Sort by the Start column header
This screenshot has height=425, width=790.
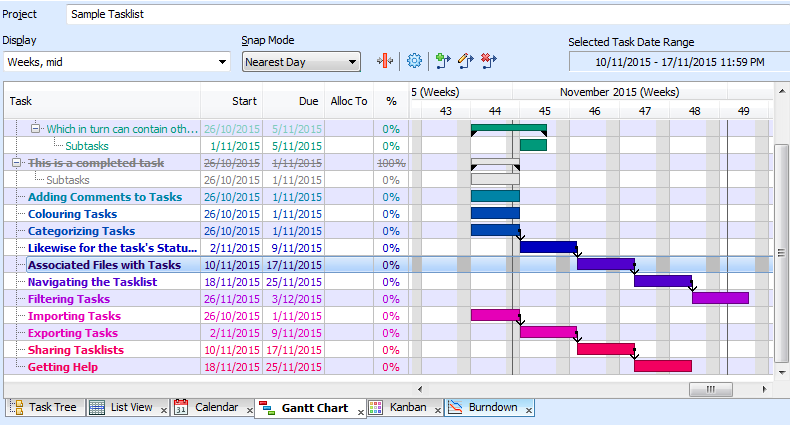[x=232, y=101]
